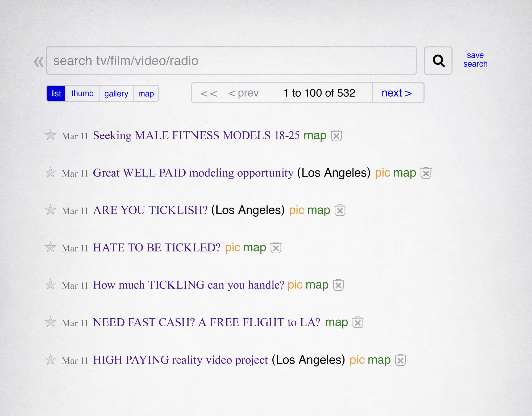
Task: Hide the How much TICKLING listing
Action: (x=339, y=285)
